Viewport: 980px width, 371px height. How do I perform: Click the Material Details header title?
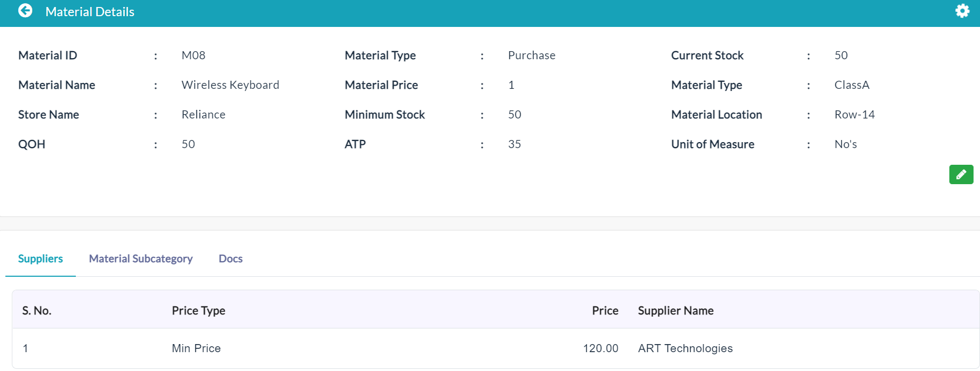point(90,12)
